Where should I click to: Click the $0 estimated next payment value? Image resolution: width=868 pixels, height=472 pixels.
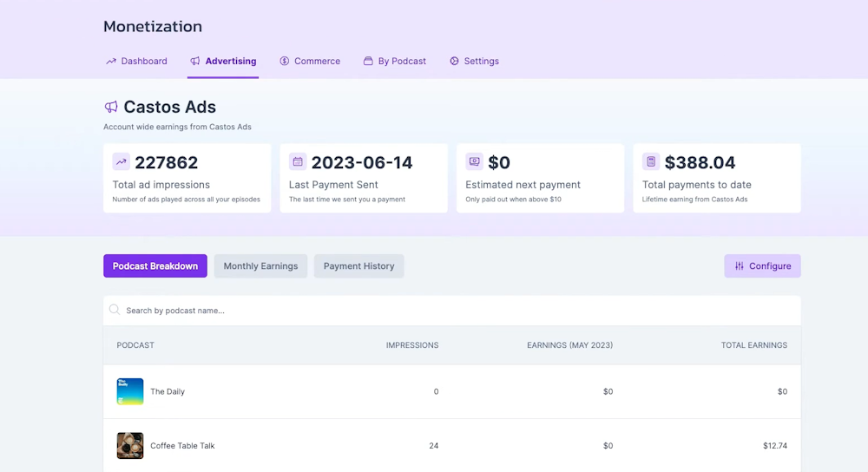point(499,162)
